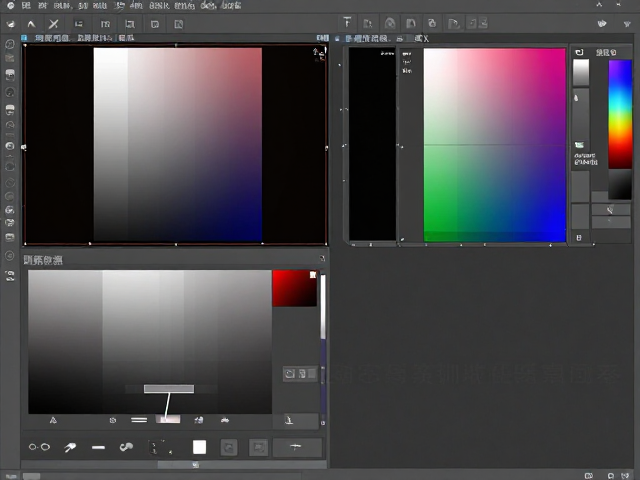Click the highlighted pinkish gradient stop button
The width and height of the screenshot is (640, 480).
[x=168, y=419]
